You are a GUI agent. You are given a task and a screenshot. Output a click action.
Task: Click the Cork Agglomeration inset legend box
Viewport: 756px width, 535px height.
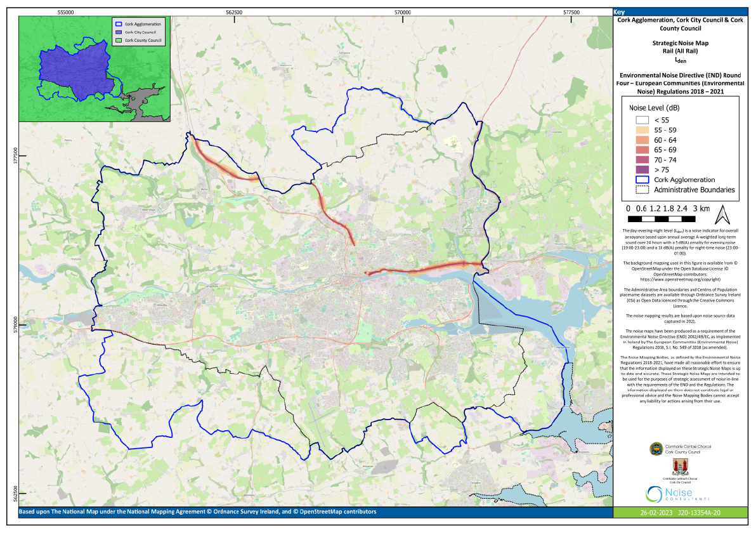click(x=119, y=23)
